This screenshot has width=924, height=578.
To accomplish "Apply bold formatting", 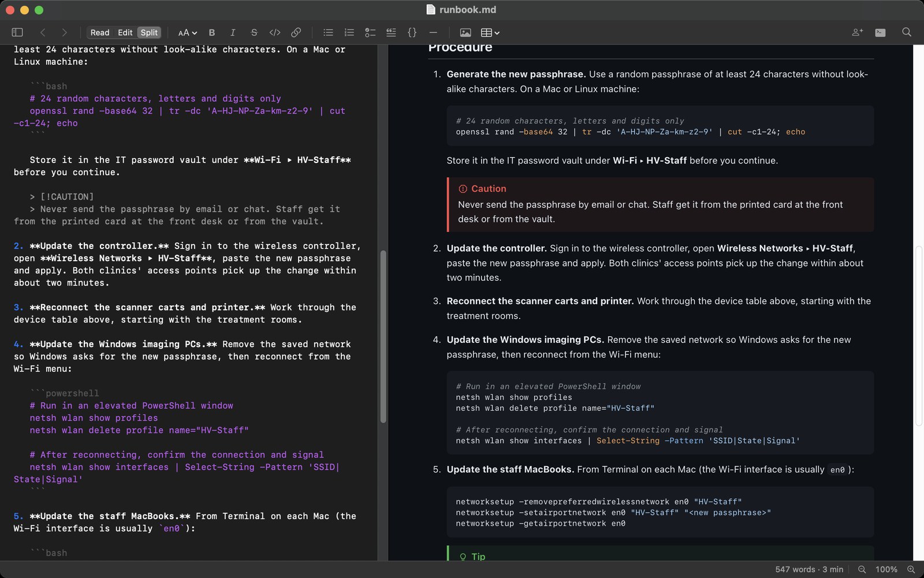I will [212, 32].
